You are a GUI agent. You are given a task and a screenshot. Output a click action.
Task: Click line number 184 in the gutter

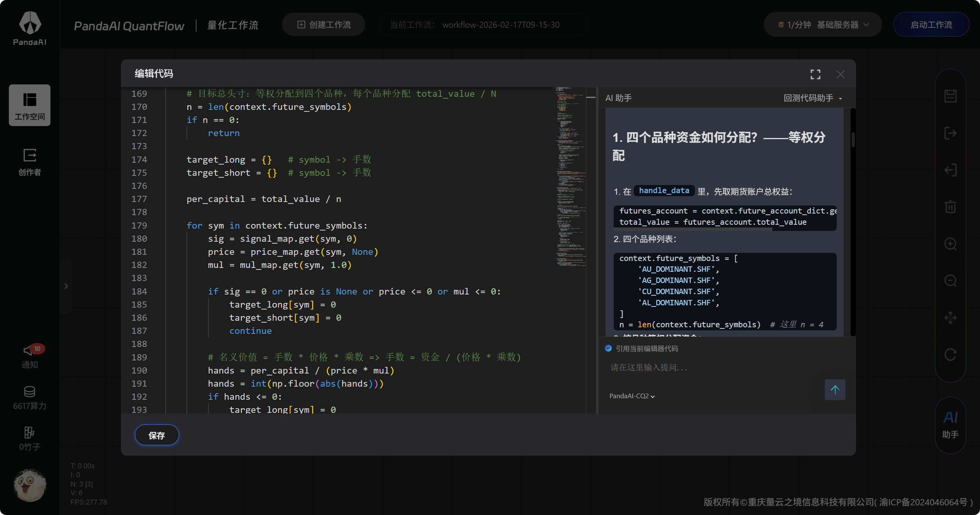click(x=139, y=291)
